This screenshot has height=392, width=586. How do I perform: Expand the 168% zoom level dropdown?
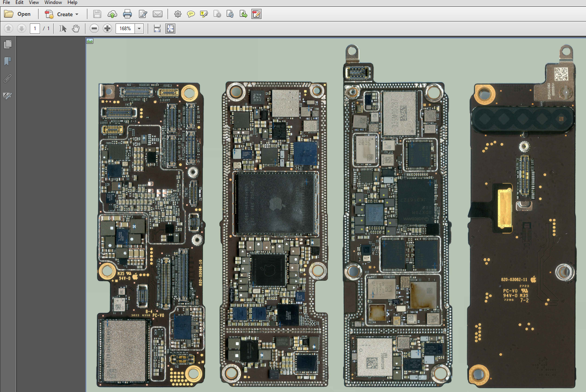pos(139,29)
